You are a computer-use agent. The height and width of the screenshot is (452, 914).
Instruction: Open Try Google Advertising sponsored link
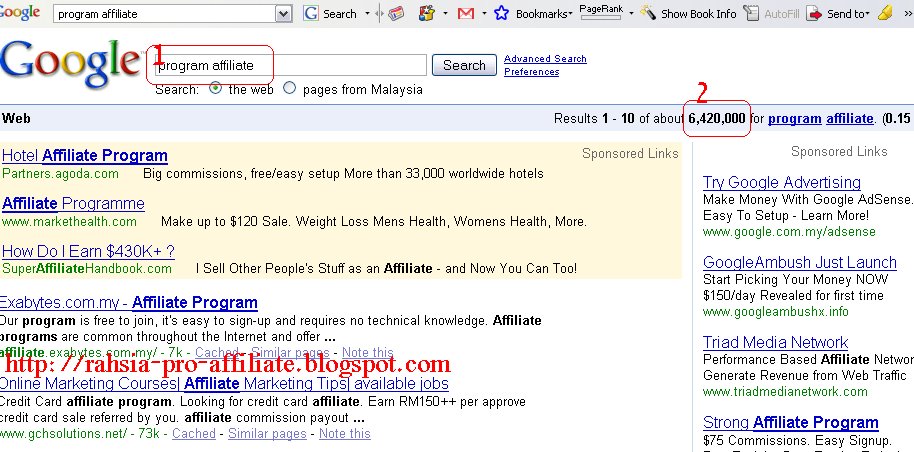[x=782, y=183]
